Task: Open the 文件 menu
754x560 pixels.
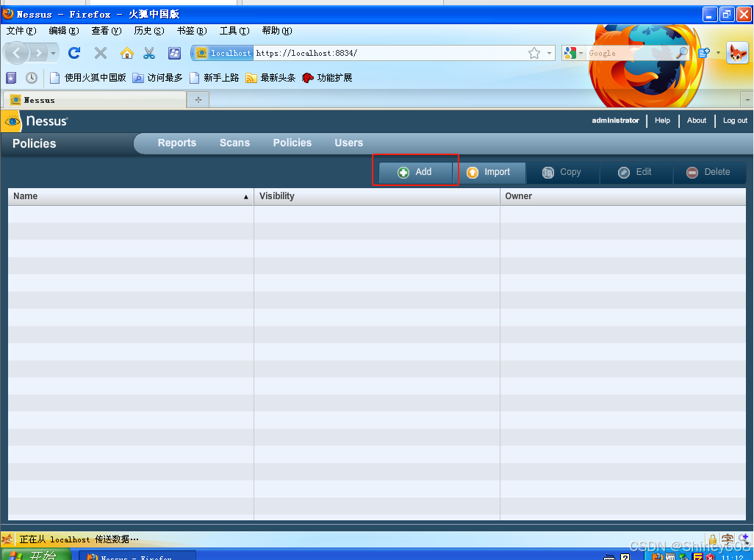Action: 21,31
